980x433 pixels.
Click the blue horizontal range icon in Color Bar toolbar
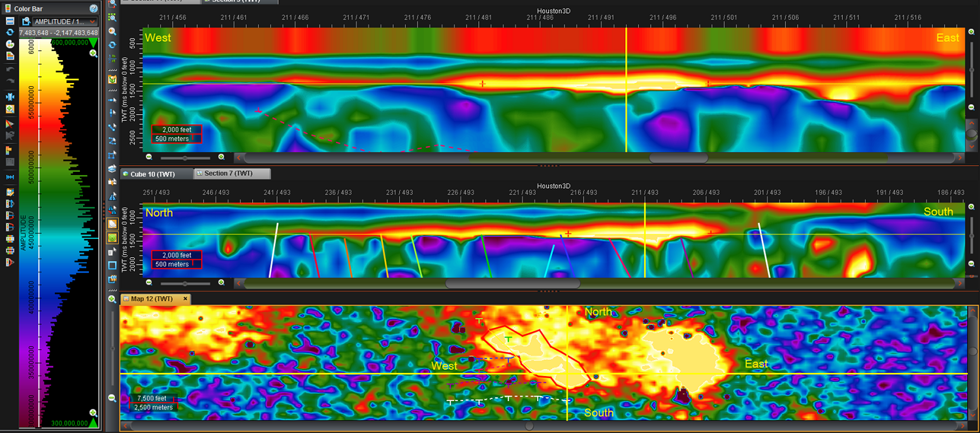pos(10,177)
